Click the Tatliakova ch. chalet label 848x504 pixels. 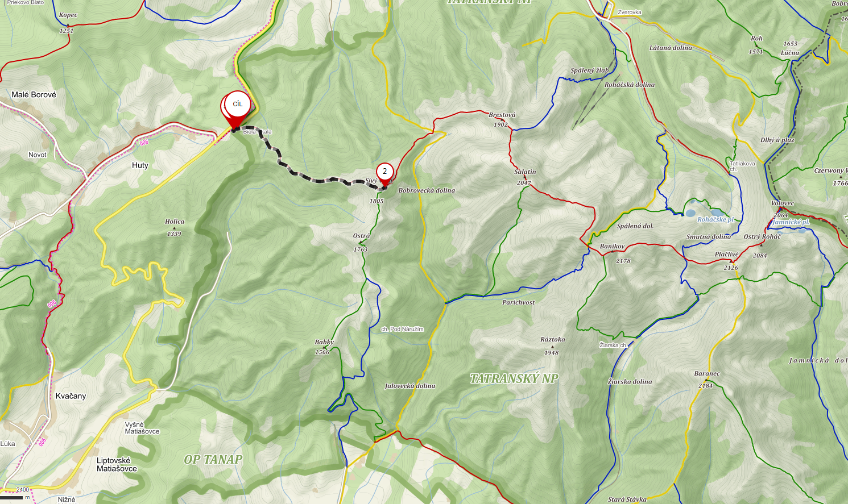pos(742,166)
